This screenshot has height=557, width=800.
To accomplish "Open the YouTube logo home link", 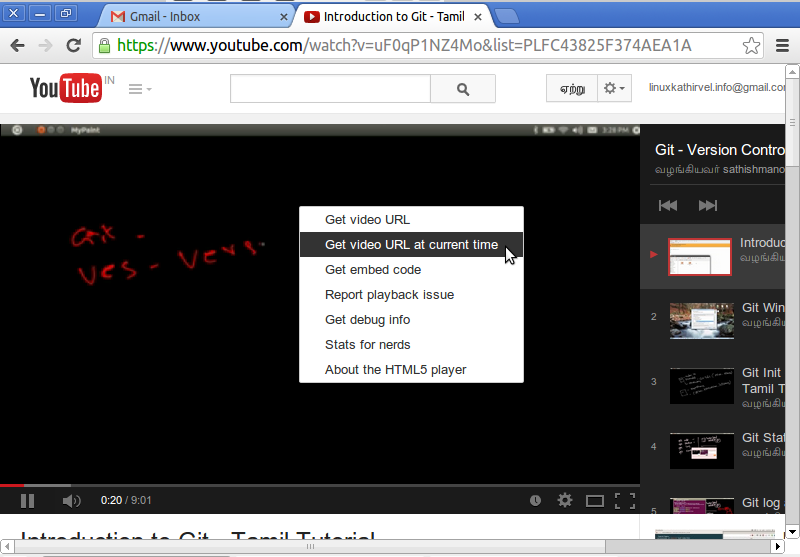I will coord(65,88).
